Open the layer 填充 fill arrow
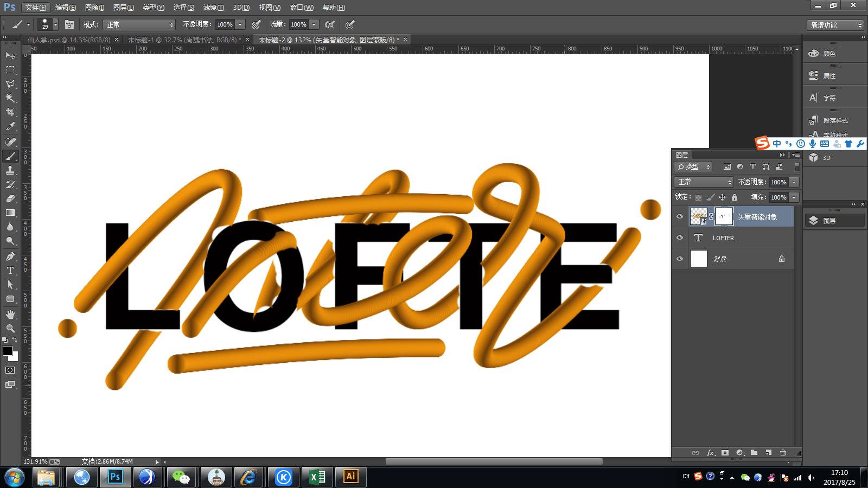 pyautogui.click(x=794, y=197)
